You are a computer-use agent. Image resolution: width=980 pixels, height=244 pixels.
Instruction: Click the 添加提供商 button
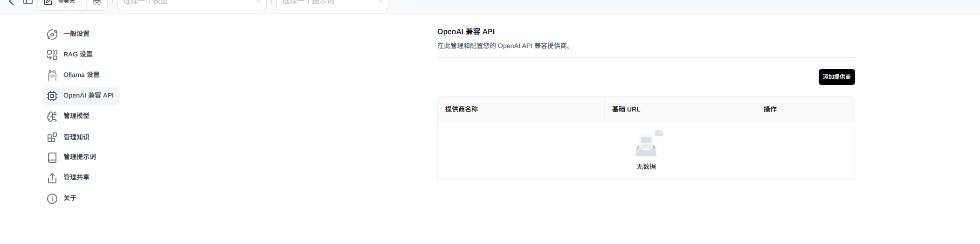pyautogui.click(x=836, y=77)
